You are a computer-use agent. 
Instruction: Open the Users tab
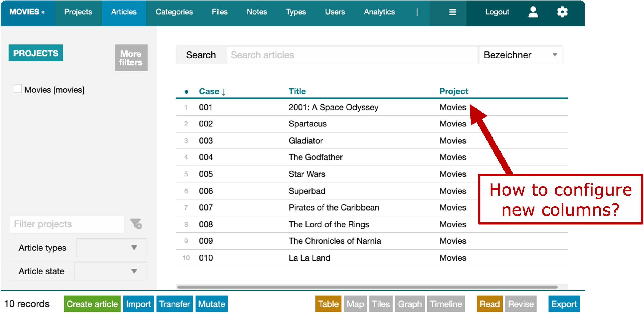tap(335, 12)
